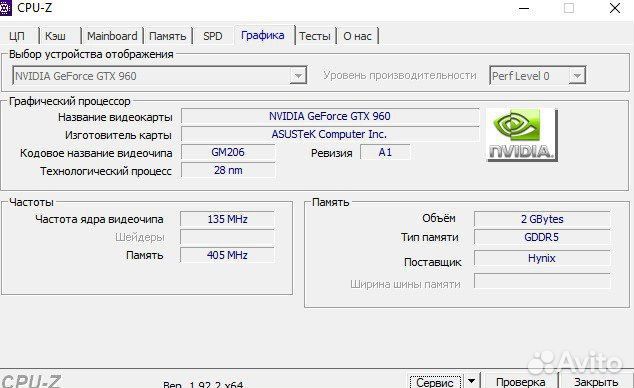Open the Тесты tab
Viewport: 634px width, 388px height.
click(315, 36)
